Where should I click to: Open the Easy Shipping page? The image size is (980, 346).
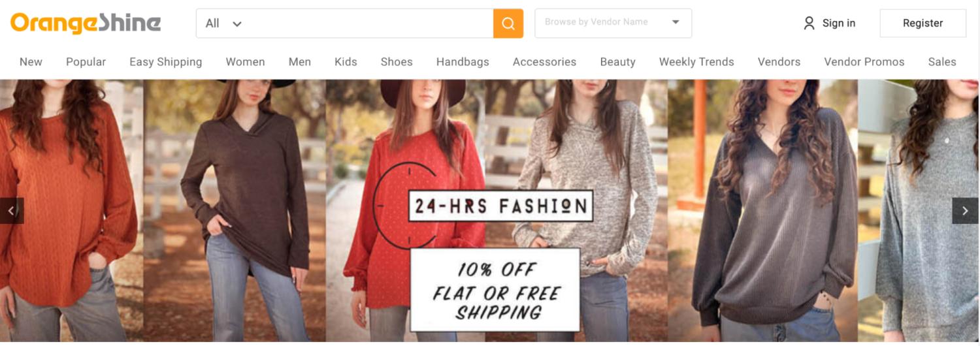[165, 62]
